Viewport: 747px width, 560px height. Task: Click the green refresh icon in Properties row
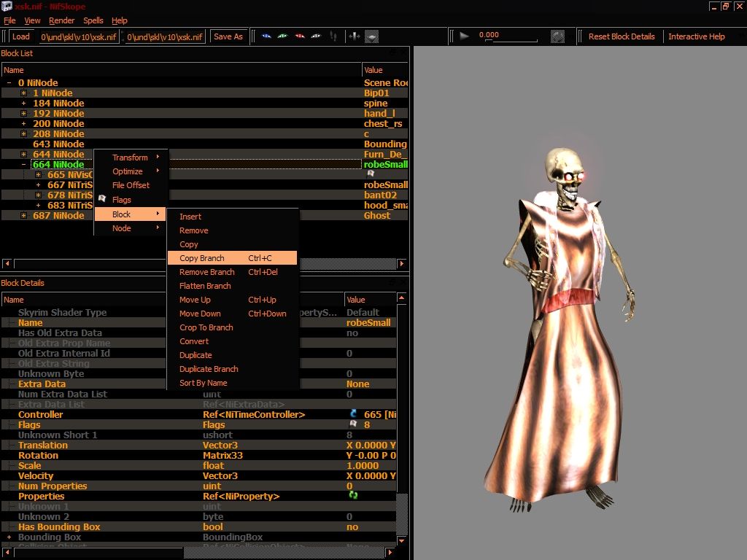click(x=353, y=495)
